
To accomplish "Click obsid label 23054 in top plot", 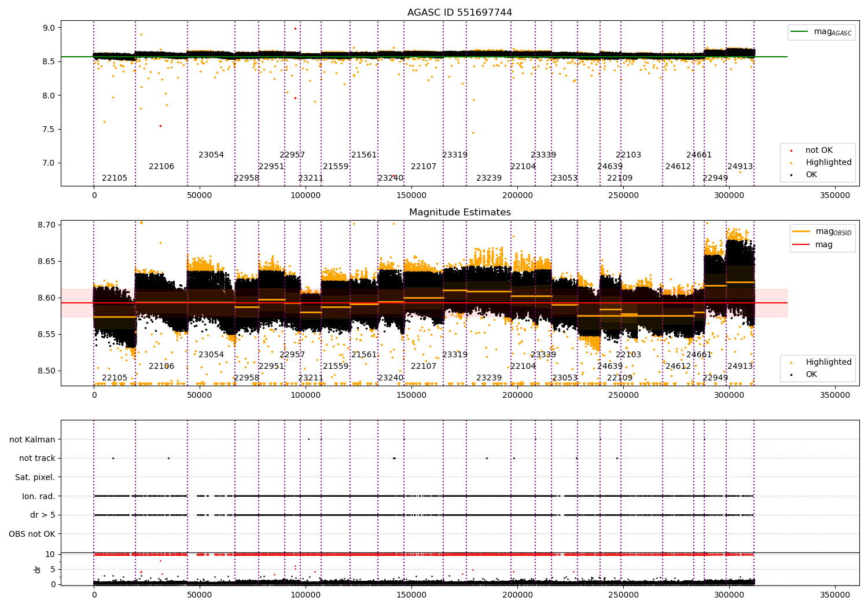I will point(211,155).
